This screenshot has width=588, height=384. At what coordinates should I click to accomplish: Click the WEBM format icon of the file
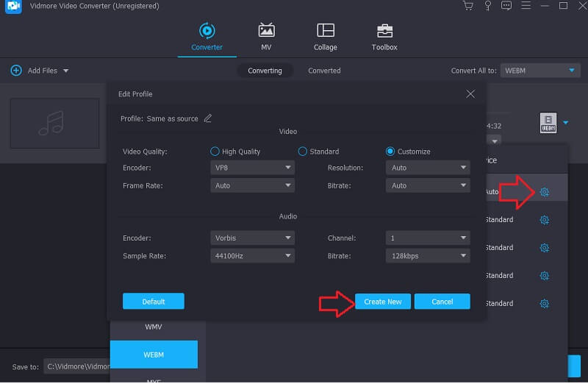[548, 123]
